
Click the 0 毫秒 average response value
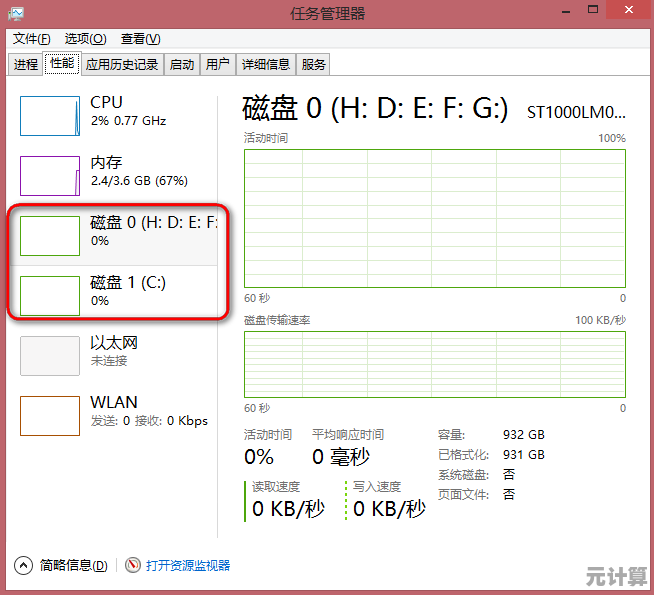pyautogui.click(x=341, y=457)
